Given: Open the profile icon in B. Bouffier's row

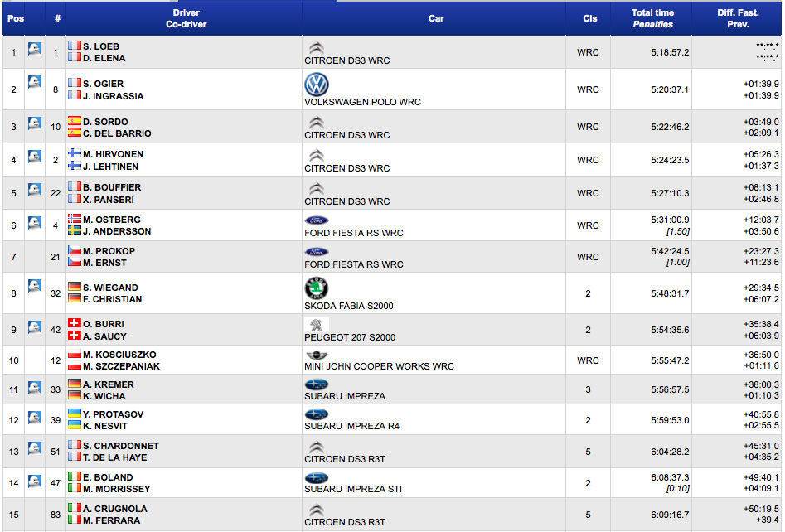Looking at the screenshot, I should [35, 189].
